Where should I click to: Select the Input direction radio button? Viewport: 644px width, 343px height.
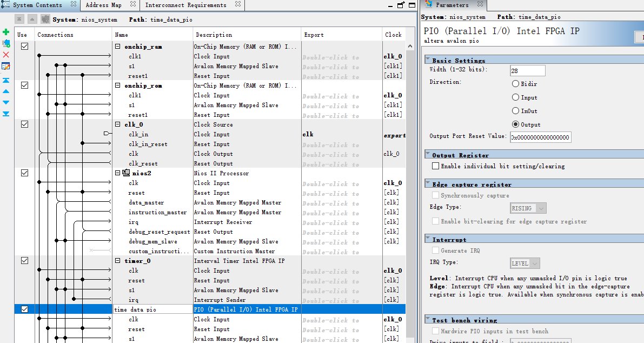(x=515, y=97)
